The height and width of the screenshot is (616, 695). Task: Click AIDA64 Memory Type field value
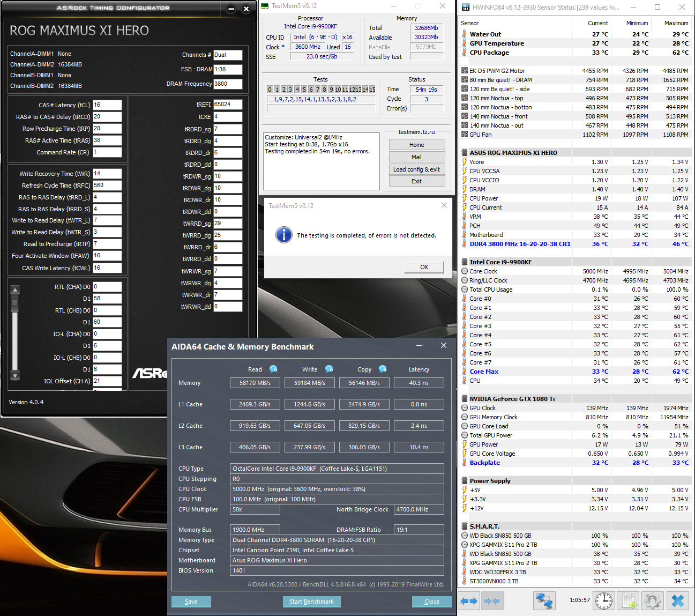tap(337, 540)
